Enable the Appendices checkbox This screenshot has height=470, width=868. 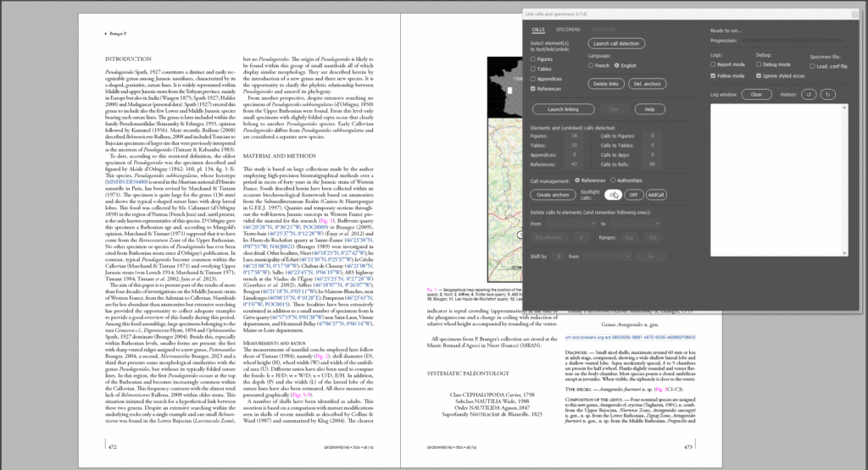(x=533, y=79)
